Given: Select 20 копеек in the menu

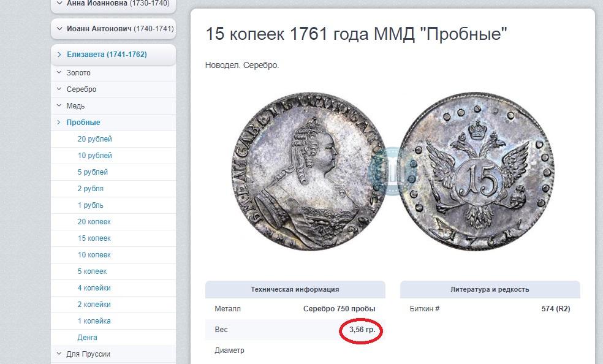Looking at the screenshot, I should coord(94,222).
